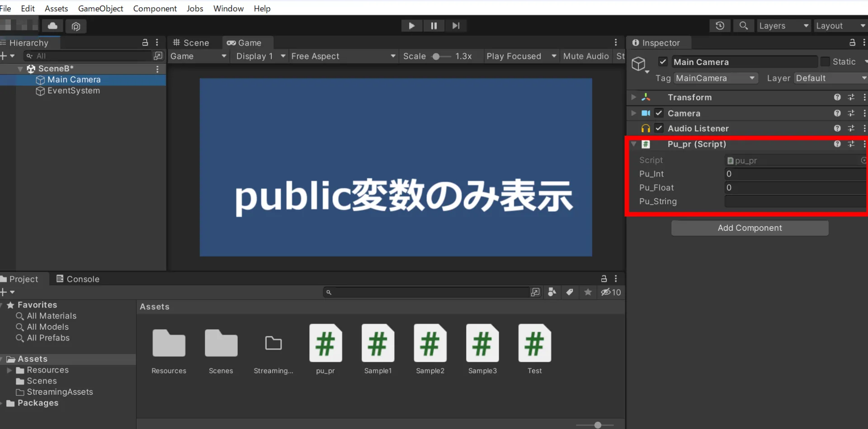
Task: Select the Sample2 script asset
Action: [x=430, y=350]
